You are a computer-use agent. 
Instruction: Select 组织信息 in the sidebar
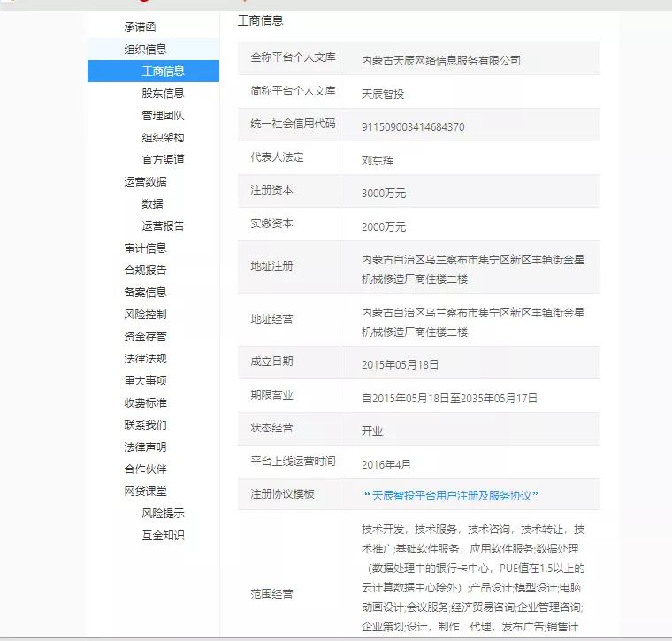[x=145, y=50]
